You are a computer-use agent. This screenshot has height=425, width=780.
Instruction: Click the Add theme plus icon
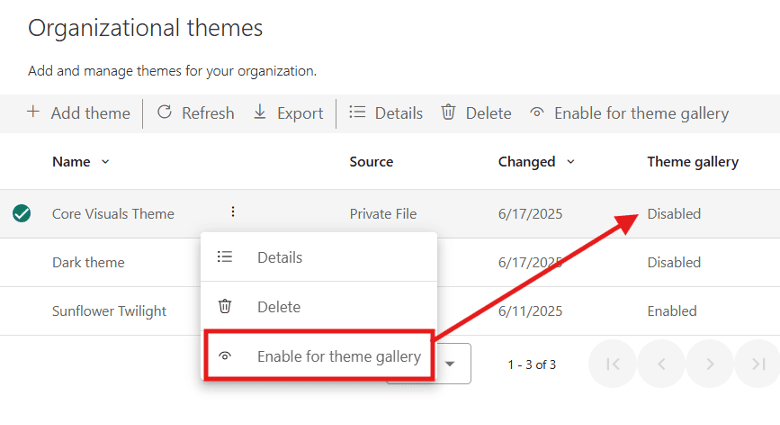click(33, 112)
